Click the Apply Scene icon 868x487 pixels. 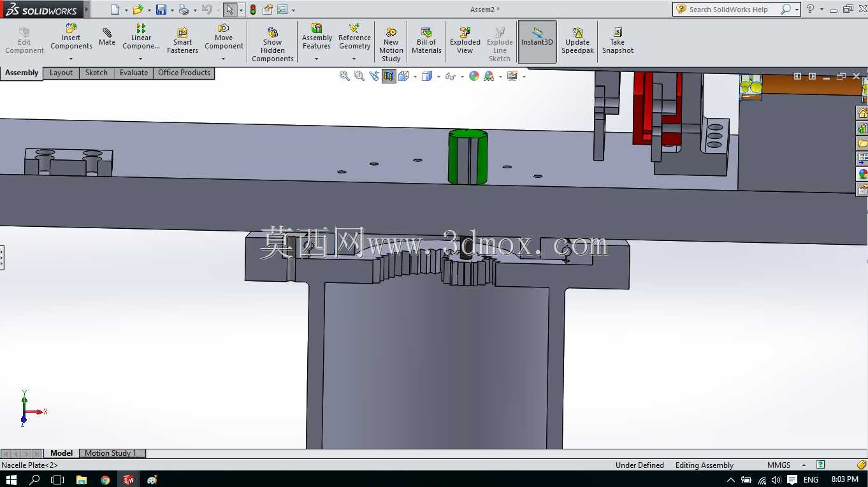489,76
